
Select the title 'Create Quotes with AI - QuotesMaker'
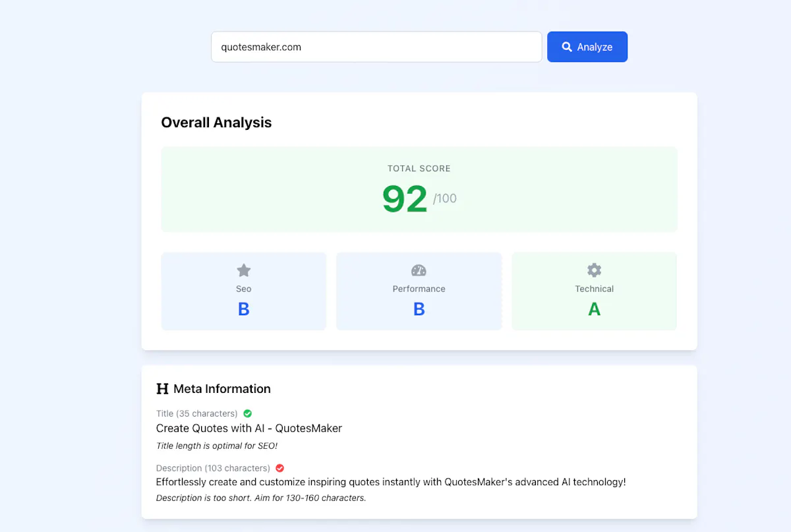coord(249,429)
